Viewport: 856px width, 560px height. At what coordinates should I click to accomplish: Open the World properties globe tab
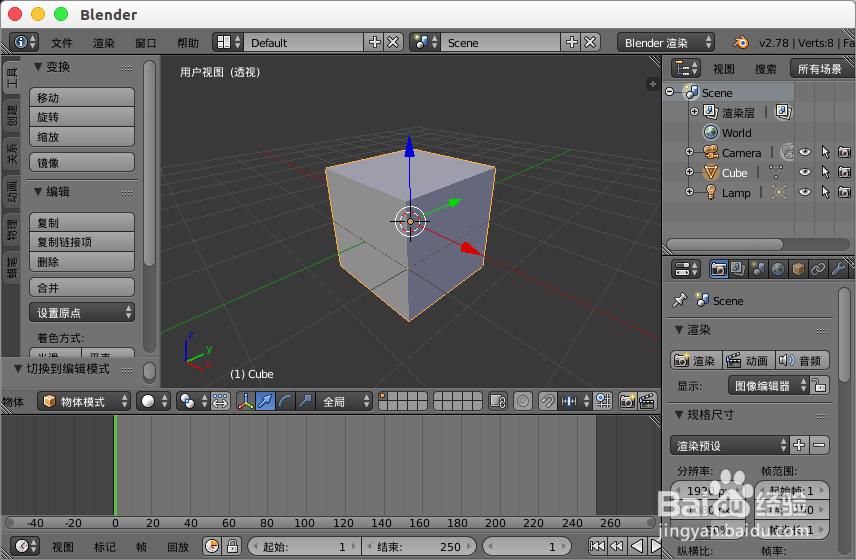pyautogui.click(x=778, y=269)
